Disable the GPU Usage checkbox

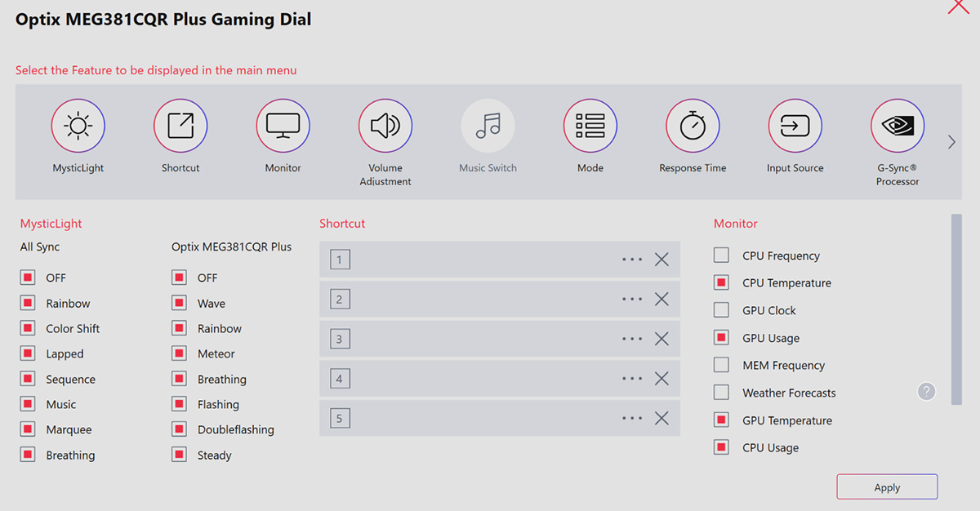coord(721,337)
